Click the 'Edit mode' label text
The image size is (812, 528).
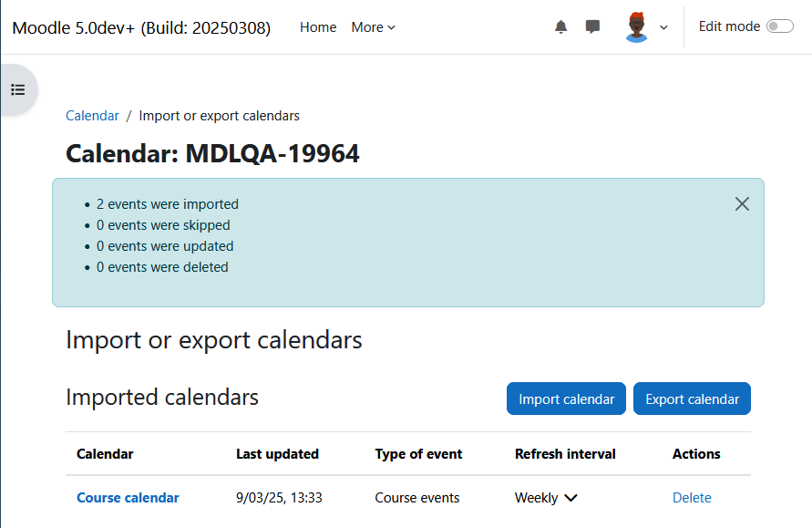729,26
